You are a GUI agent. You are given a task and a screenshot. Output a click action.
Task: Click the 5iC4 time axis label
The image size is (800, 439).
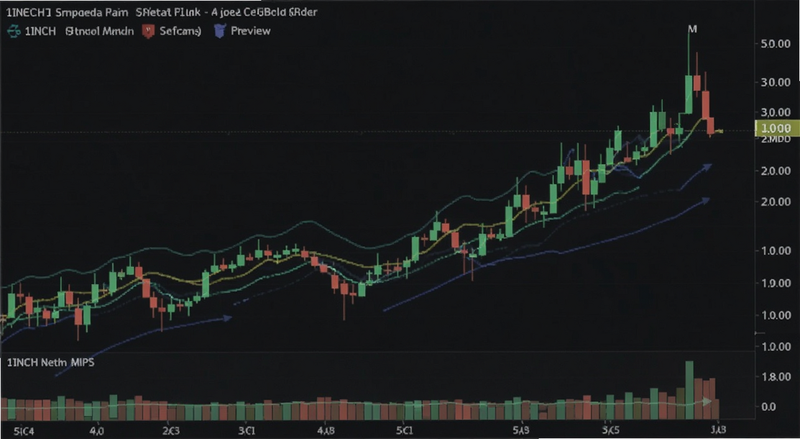point(24,431)
